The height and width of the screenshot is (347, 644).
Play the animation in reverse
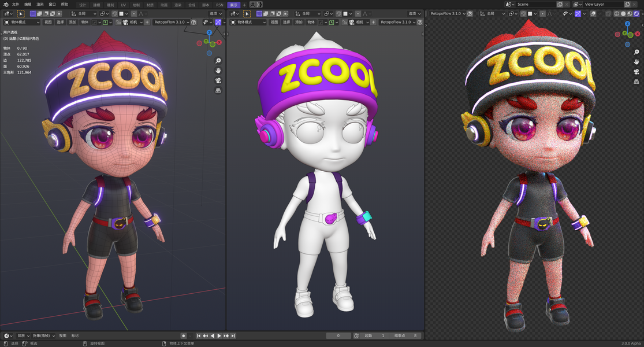(x=213, y=336)
